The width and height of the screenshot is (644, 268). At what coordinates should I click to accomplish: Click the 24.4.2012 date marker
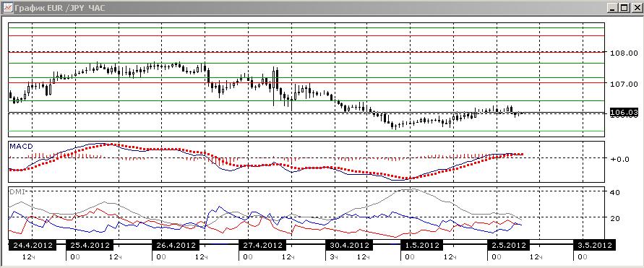click(33, 245)
